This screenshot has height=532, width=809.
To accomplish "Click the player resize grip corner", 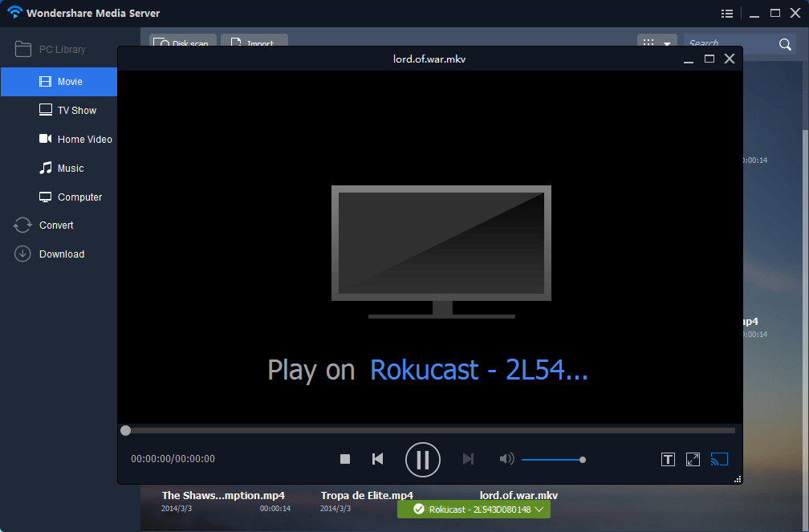I will coord(738,479).
